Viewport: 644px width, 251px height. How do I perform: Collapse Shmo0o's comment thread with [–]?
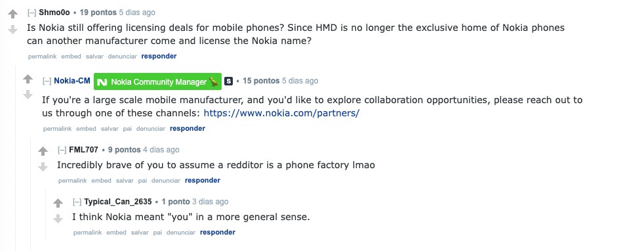(x=31, y=12)
